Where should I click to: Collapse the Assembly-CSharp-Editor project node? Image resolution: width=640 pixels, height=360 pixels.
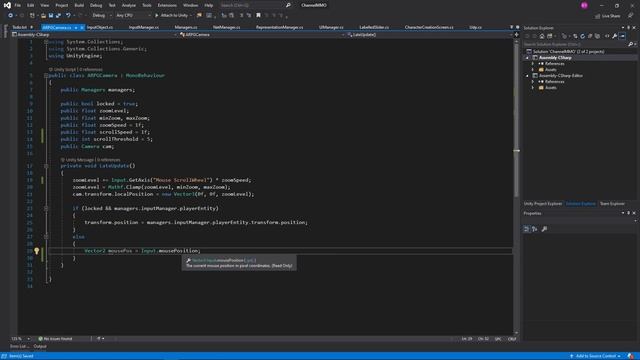tap(527, 76)
